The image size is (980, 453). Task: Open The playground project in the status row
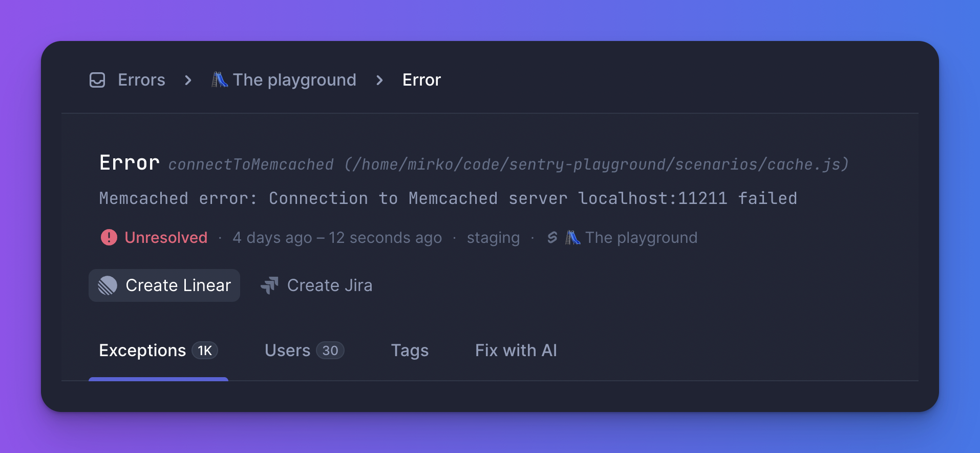[x=641, y=238]
